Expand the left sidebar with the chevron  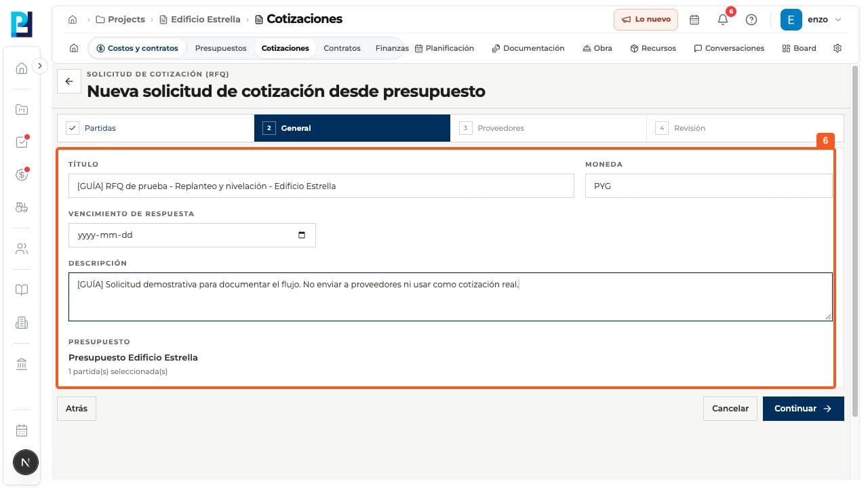[40, 66]
